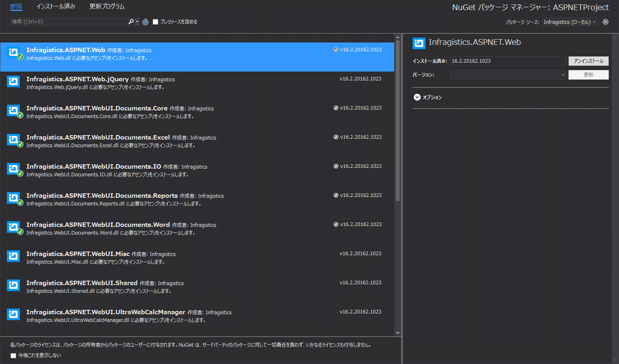Click installed checkmark beside Documents.Excel version
Viewport: 619px width, 364px height.
coord(336,137)
